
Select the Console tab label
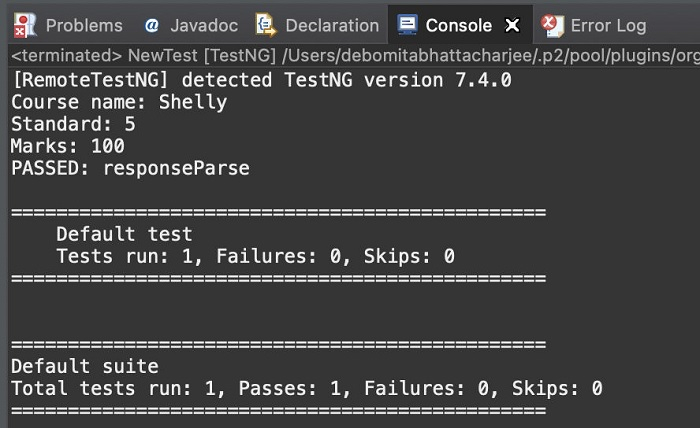point(459,25)
